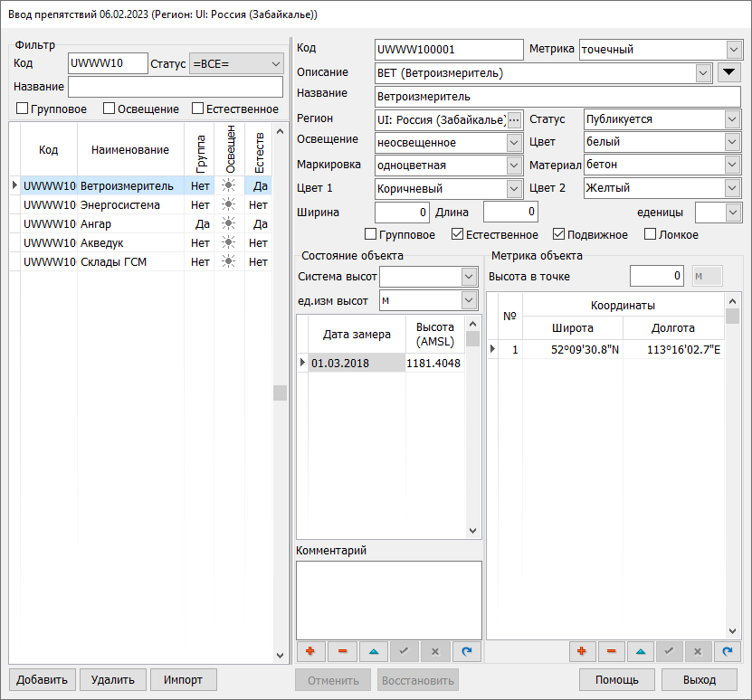Enable the Групповое checkbox in the filter
This screenshot has height=700, width=752.
(x=23, y=109)
